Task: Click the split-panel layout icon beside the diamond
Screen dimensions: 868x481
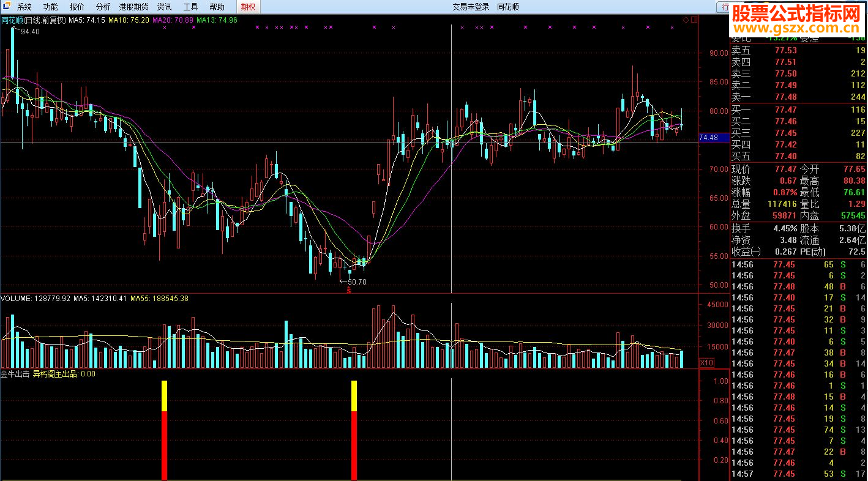Action: click(x=694, y=20)
